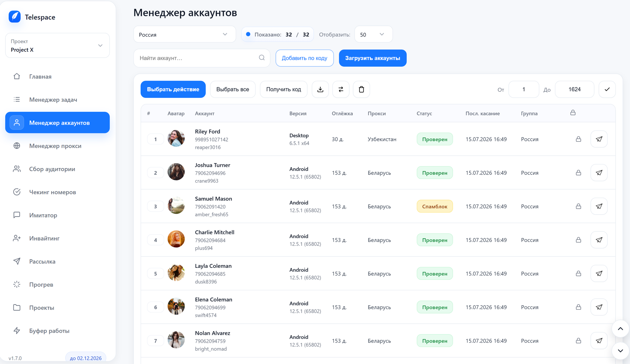This screenshot has height=364, width=630.
Task: Click the От range input field
Action: click(524, 90)
